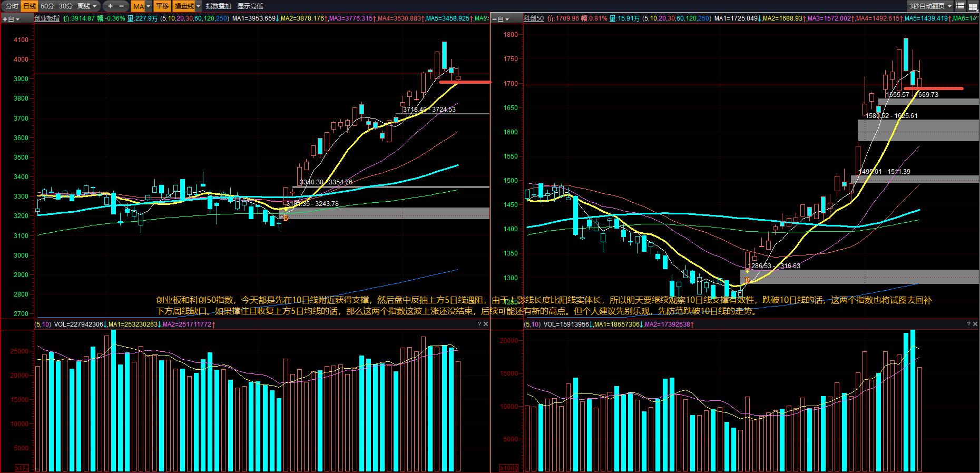The image size is (980, 473).
Task: Open help for left volume indicator
Action: tap(479, 324)
